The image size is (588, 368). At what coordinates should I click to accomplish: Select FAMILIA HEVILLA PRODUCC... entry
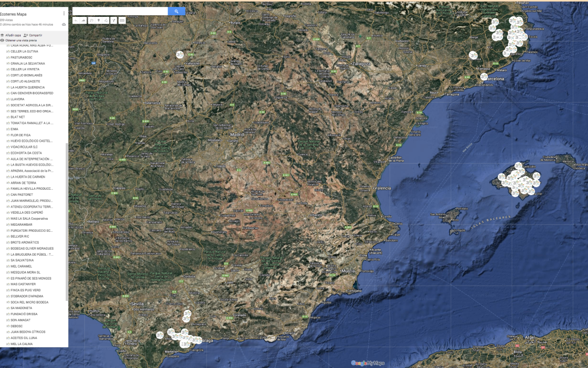click(32, 189)
